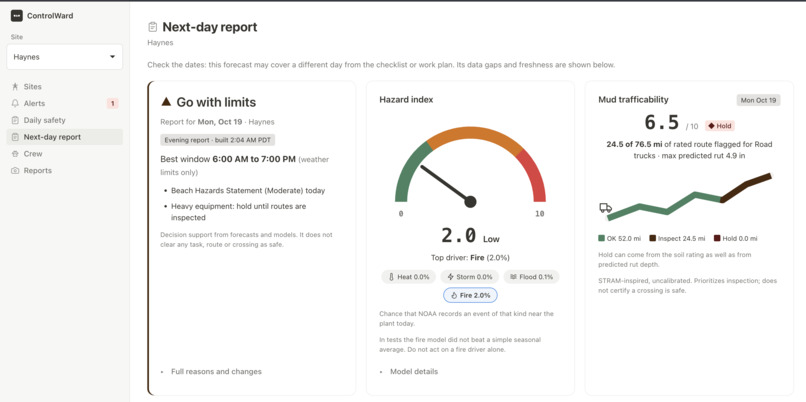This screenshot has height=402, width=806.
Task: Click the 'Hazard index' card title
Action: [406, 100]
